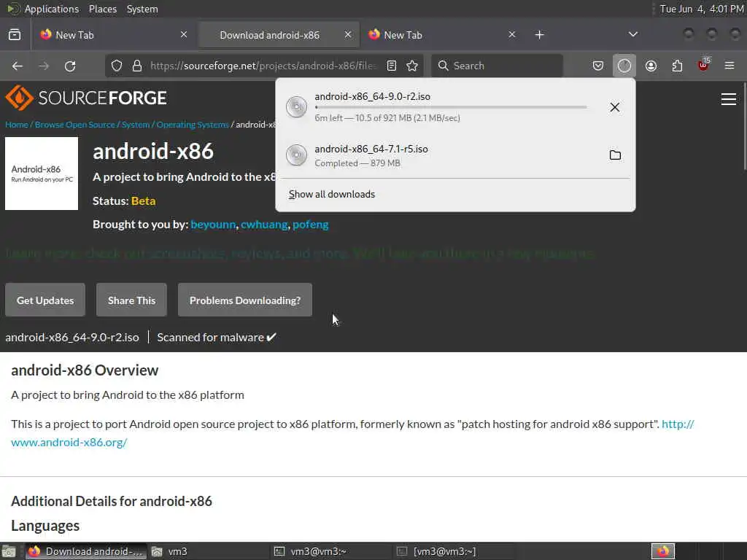The width and height of the screenshot is (747, 560).
Task: Close the last New Tab
Action: (x=511, y=35)
